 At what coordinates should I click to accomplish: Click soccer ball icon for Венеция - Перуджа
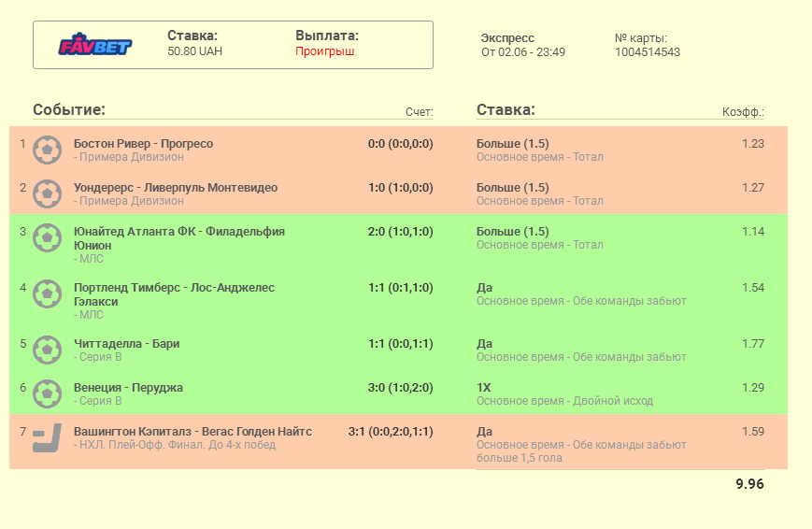pos(47,393)
